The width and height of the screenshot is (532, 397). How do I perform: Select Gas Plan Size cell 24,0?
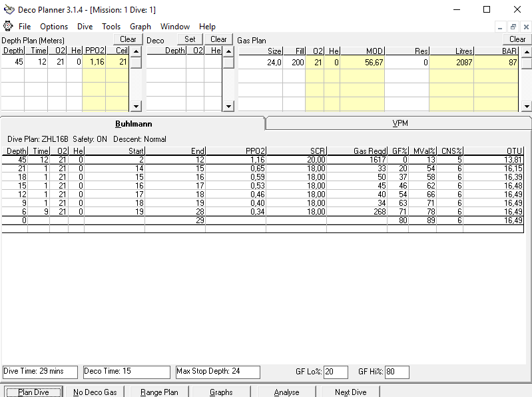tap(260, 63)
